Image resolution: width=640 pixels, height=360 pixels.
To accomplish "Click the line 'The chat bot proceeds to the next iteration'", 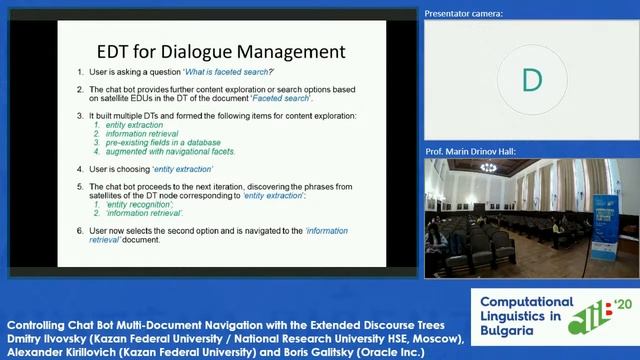I will [x=220, y=187].
